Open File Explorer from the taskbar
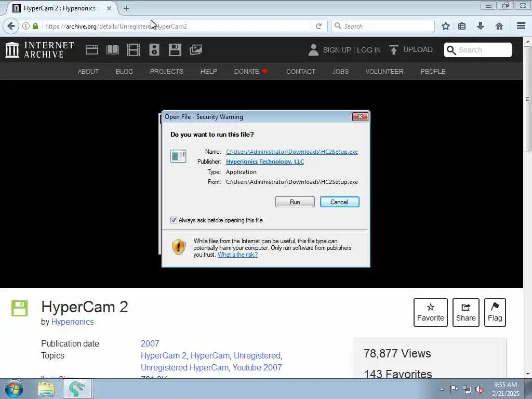This screenshot has width=532, height=399. (46, 389)
